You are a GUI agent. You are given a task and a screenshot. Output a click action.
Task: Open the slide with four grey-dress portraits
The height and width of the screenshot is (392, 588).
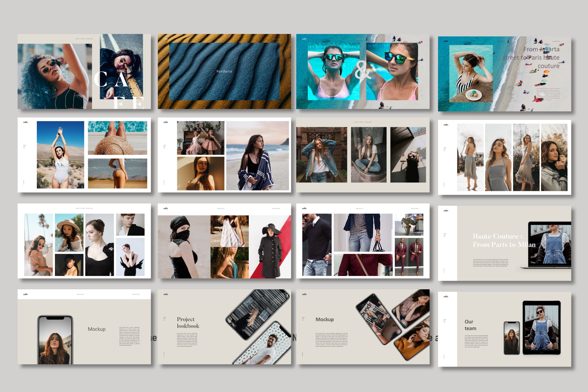point(504,157)
